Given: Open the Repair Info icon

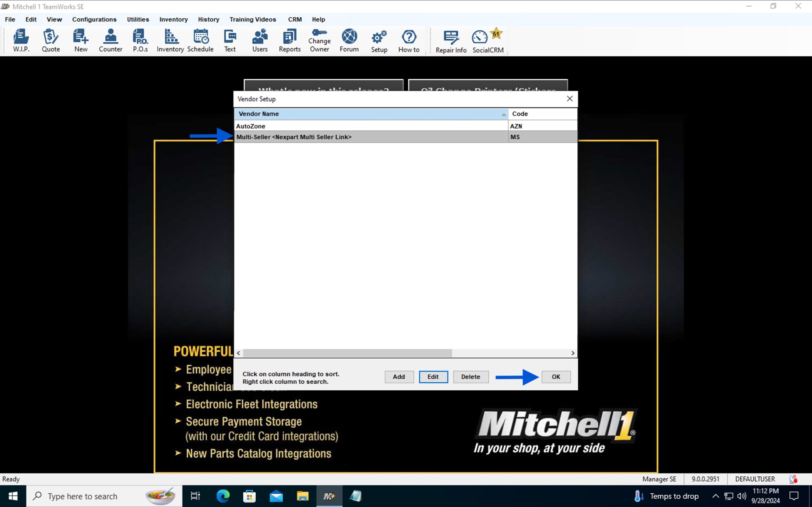Looking at the screenshot, I should (451, 42).
